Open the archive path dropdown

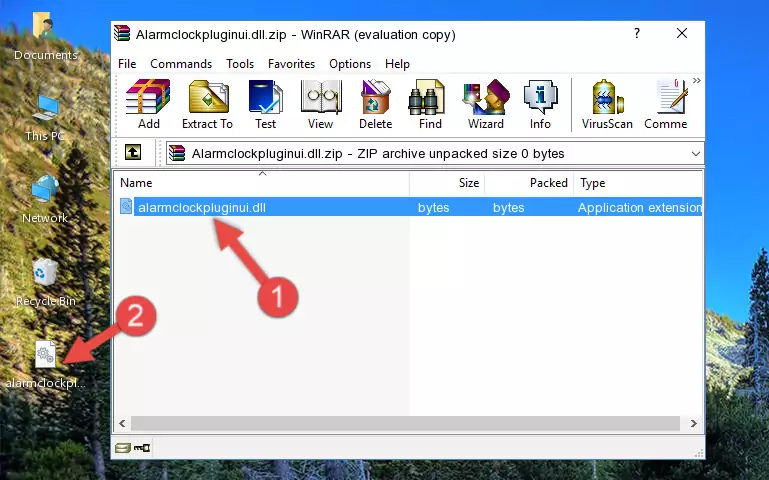695,153
